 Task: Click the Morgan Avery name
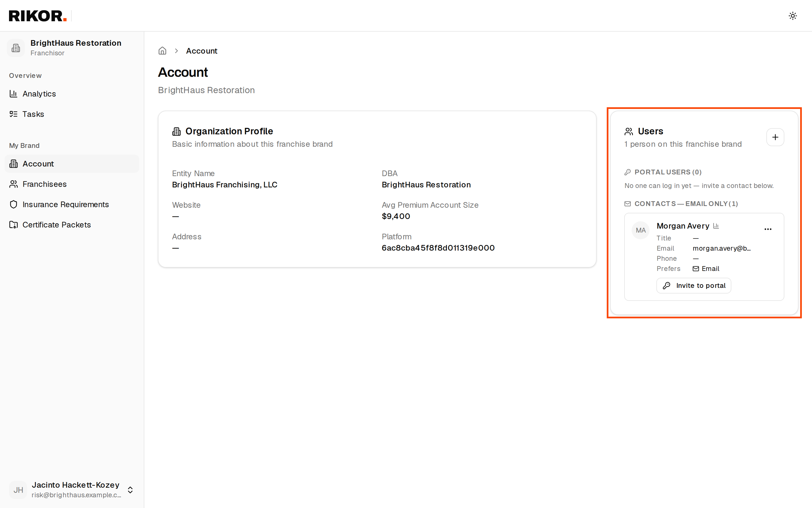pyautogui.click(x=683, y=226)
